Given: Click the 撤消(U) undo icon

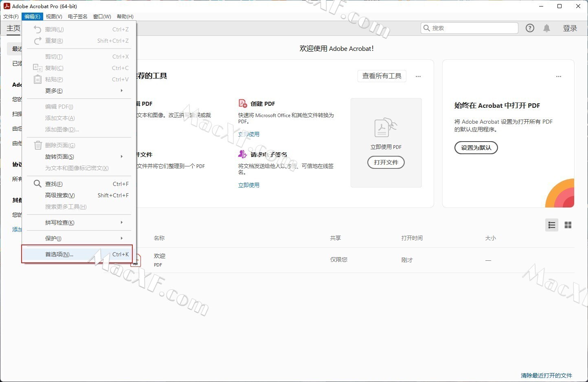Looking at the screenshot, I should (x=37, y=29).
